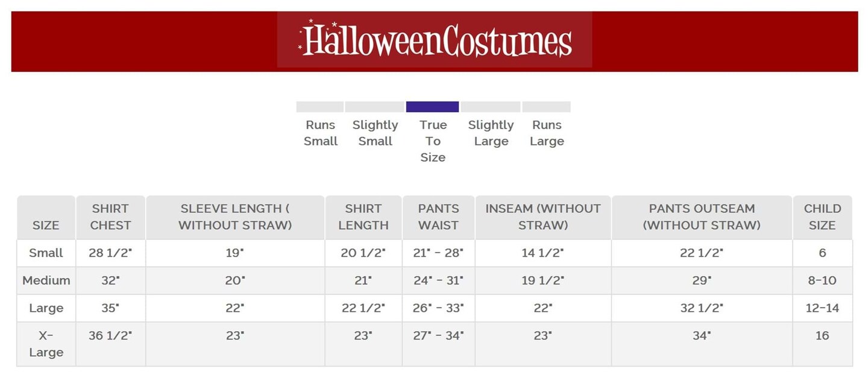Select the Medium size row label
This screenshot has height=383, width=868.
[46, 280]
